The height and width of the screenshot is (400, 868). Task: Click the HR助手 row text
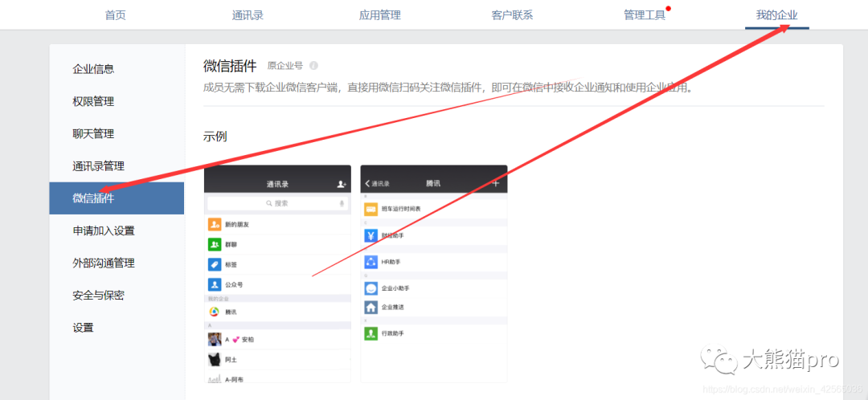[x=391, y=262]
